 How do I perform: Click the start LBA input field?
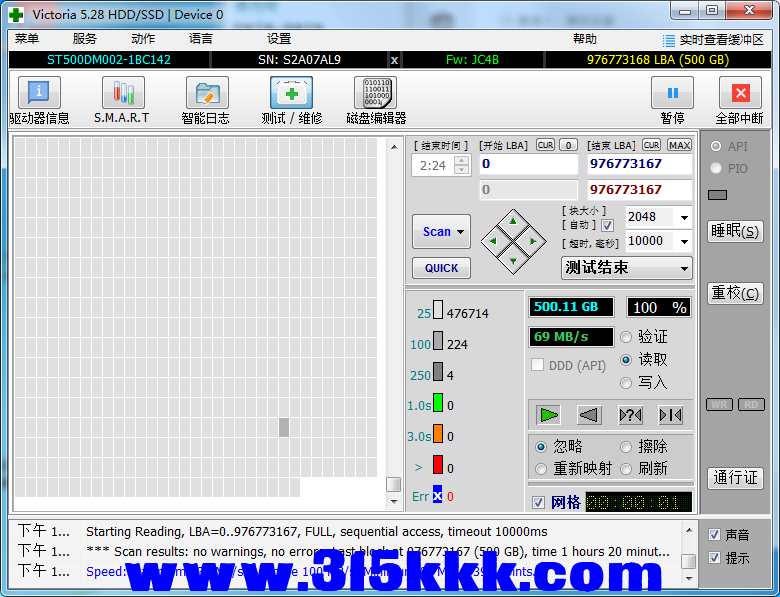pos(528,164)
